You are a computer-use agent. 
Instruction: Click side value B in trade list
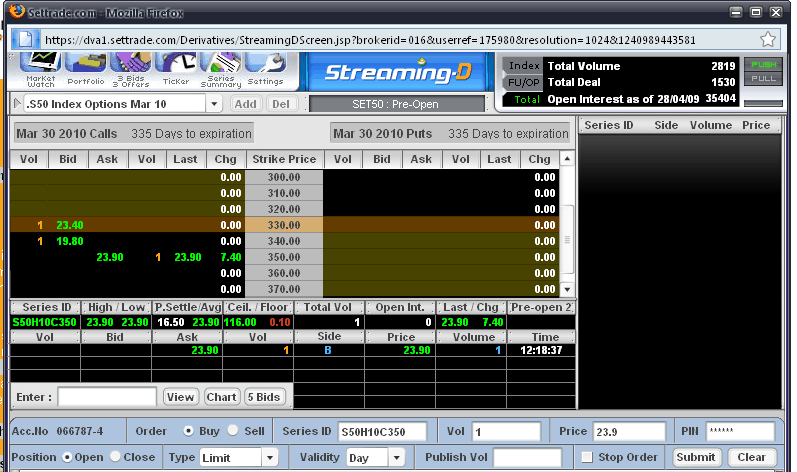pos(328,350)
